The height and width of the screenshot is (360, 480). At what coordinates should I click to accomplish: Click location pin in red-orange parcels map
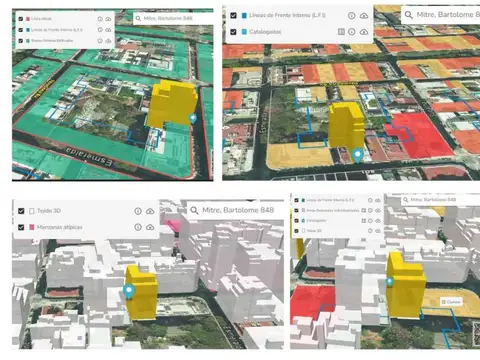point(358,156)
